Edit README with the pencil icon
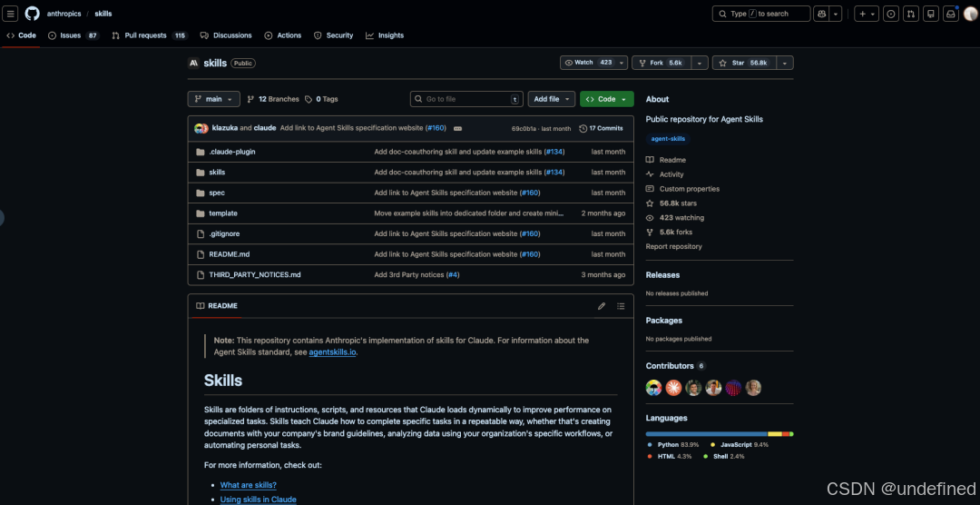The height and width of the screenshot is (505, 980). (x=602, y=306)
